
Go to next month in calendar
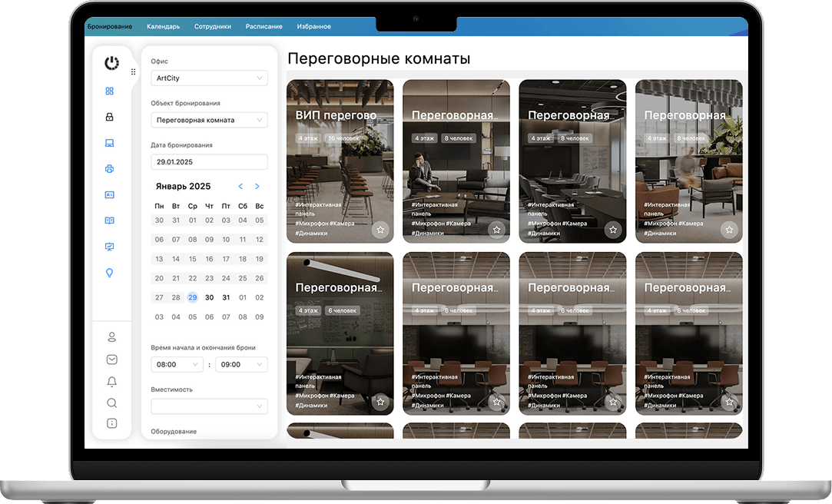tap(257, 186)
